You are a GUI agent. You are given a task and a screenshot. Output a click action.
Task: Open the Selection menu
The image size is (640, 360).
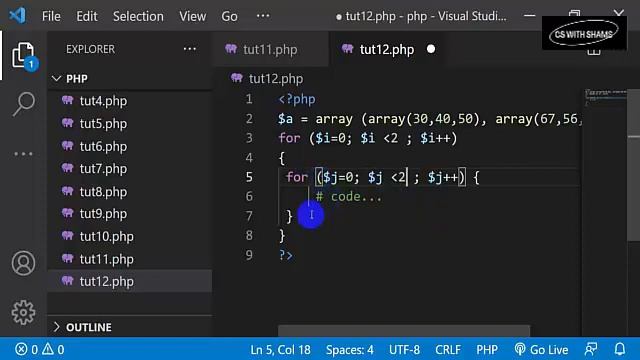[138, 16]
